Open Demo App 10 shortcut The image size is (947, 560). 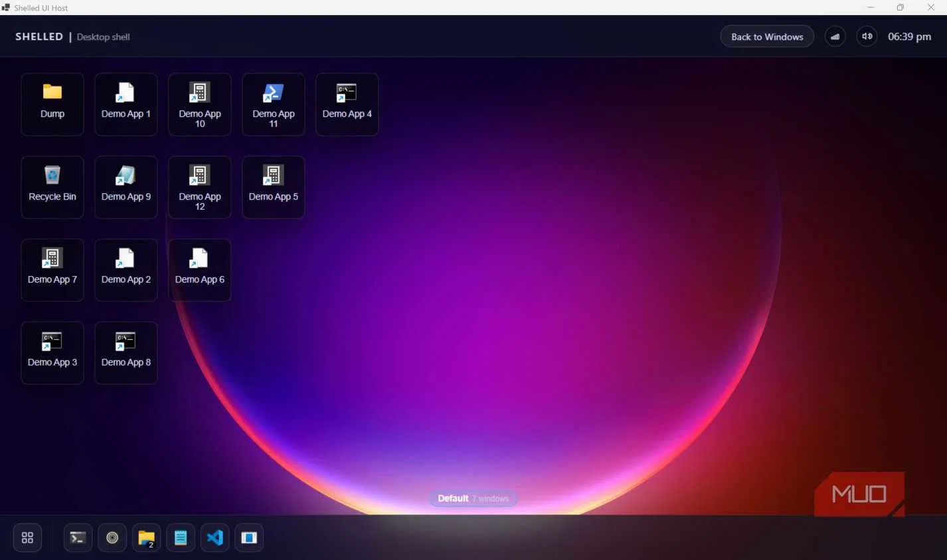coord(200,104)
